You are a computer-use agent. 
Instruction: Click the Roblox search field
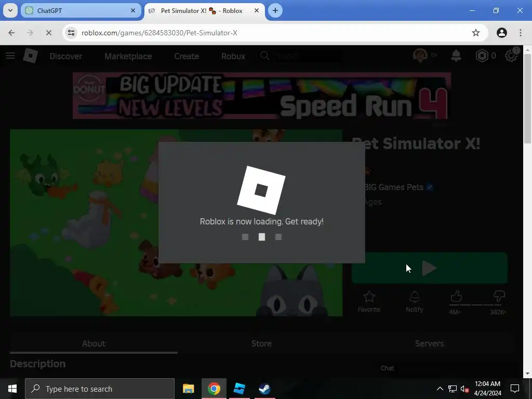click(x=300, y=56)
